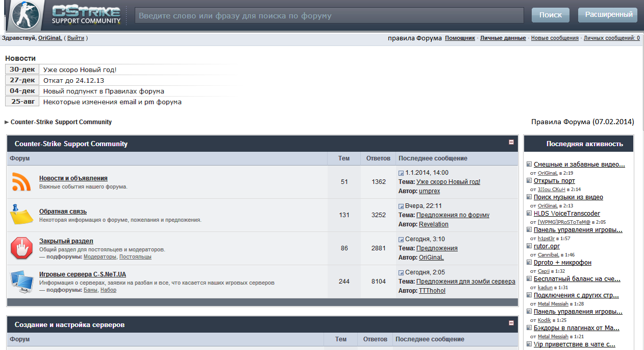Open author profile Revelation
644x350 pixels.
pos(434,224)
